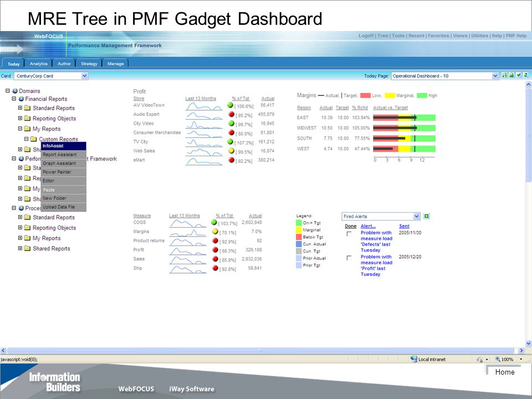Screen dimensions: 532x399
Task: Click the red status ball for Consumer Merchandise
Action: click(232, 132)
